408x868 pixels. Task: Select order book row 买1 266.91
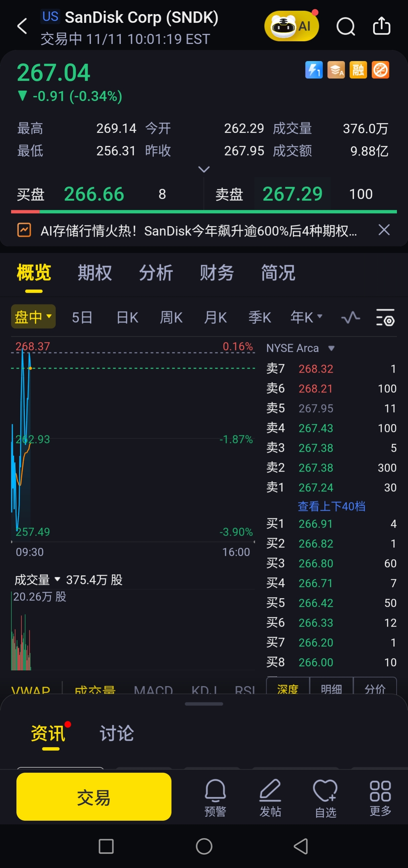coord(331,524)
